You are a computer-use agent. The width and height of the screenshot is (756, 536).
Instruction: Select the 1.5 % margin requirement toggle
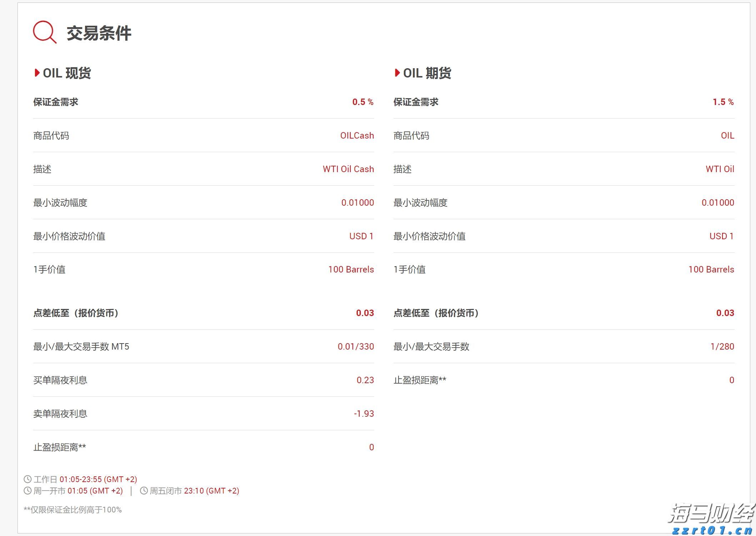coord(723,102)
